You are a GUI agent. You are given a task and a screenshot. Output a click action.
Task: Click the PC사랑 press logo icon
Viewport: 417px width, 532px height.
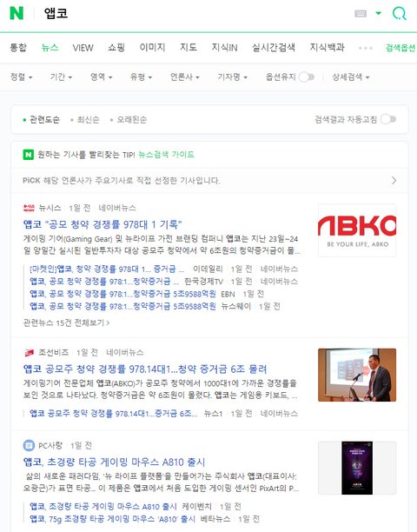click(x=29, y=445)
